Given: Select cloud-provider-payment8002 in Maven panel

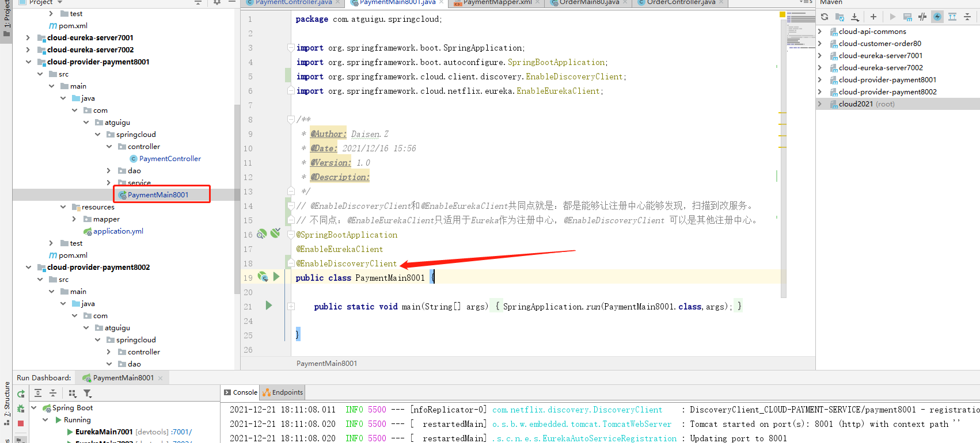Looking at the screenshot, I should click(887, 91).
